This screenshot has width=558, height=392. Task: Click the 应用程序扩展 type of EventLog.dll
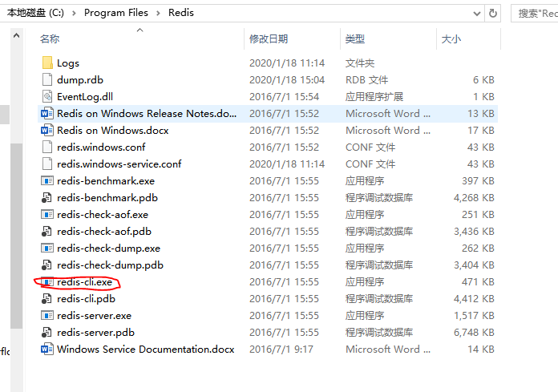point(374,97)
